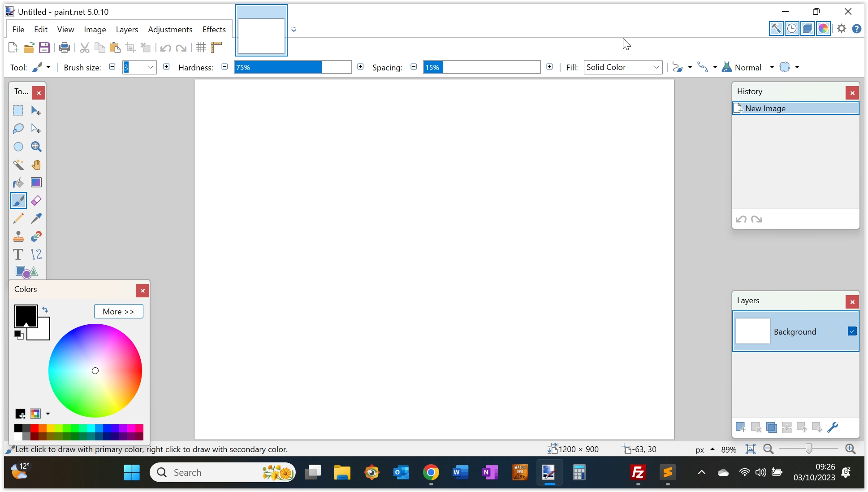
Task: Click the More button in Colors panel
Action: pyautogui.click(x=118, y=311)
